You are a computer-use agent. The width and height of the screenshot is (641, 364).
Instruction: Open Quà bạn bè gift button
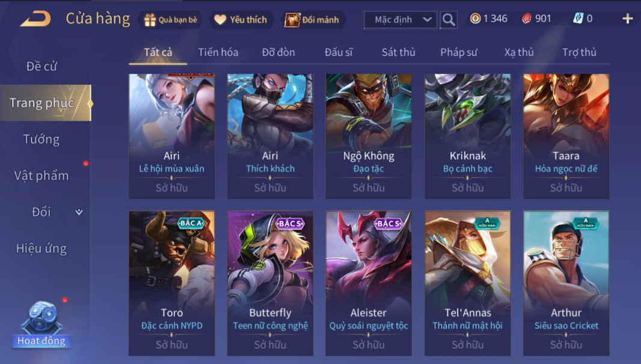tap(171, 20)
